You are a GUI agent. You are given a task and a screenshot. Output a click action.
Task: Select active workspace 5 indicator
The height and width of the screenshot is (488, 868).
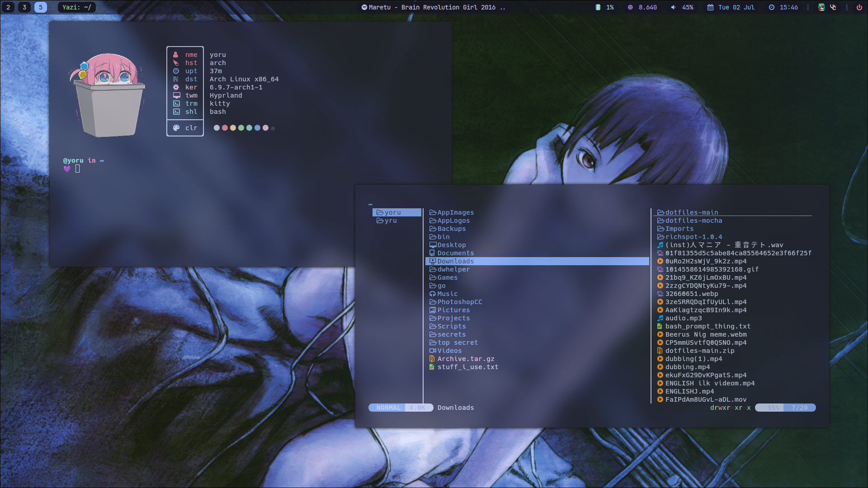tap(41, 7)
